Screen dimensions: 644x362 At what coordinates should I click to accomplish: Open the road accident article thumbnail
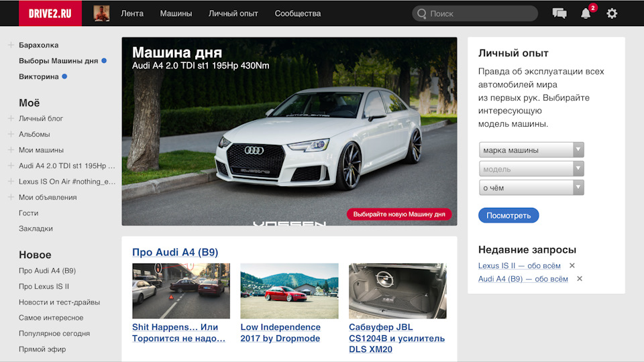tap(181, 291)
